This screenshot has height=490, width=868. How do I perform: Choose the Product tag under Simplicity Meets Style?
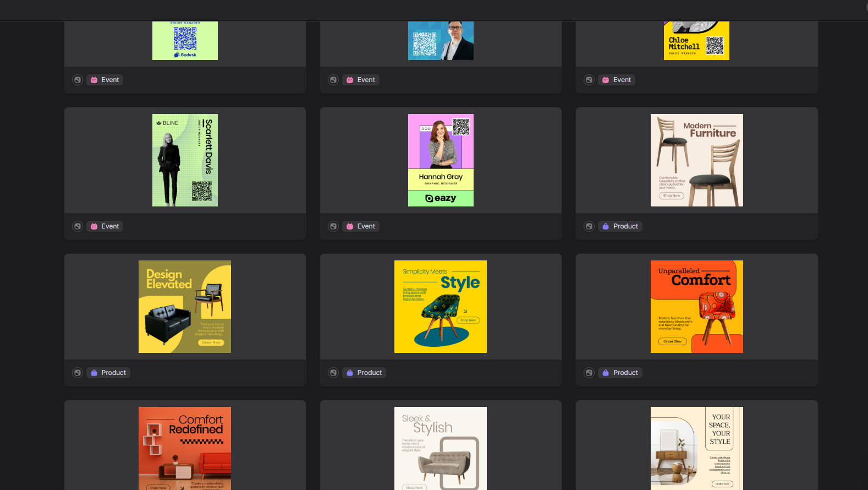(364, 373)
